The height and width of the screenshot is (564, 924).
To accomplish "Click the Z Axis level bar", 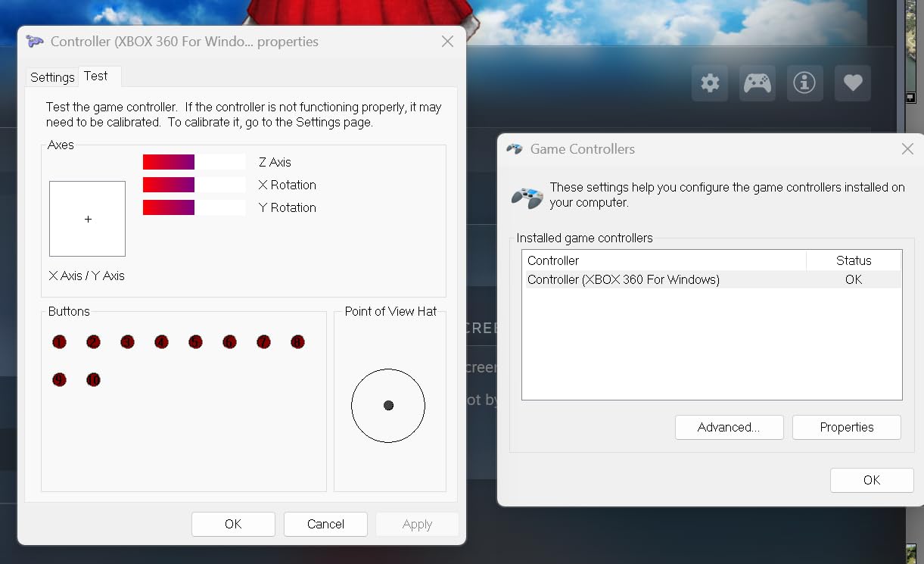I will pyautogui.click(x=194, y=162).
